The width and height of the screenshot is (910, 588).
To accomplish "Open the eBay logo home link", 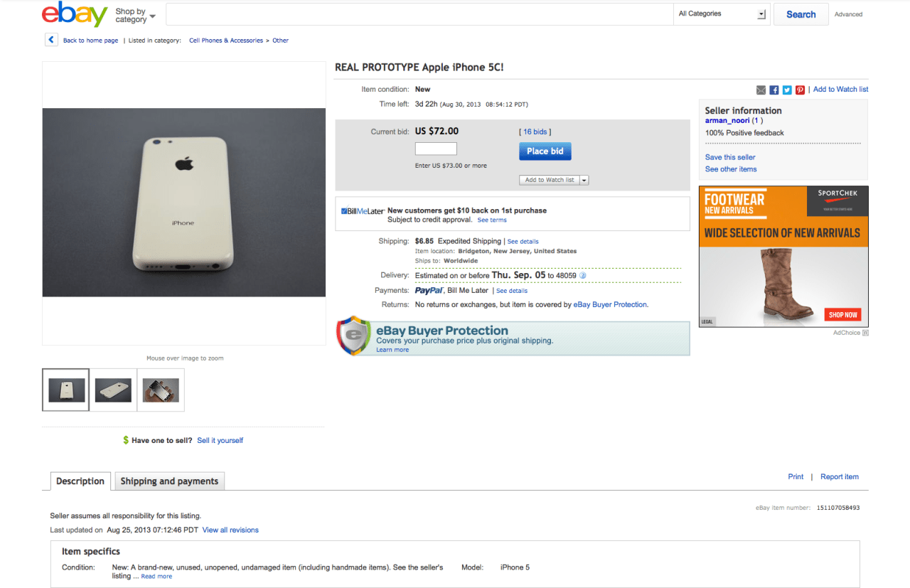I will tap(75, 14).
